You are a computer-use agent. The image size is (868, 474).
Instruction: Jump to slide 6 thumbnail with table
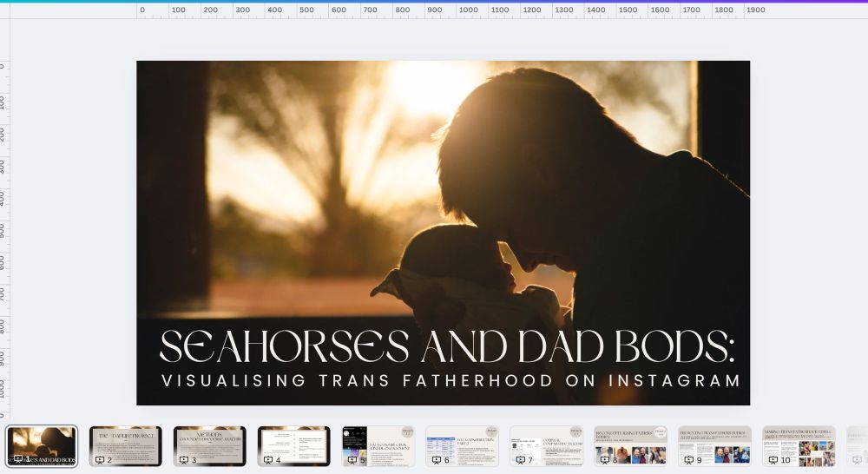(463, 446)
